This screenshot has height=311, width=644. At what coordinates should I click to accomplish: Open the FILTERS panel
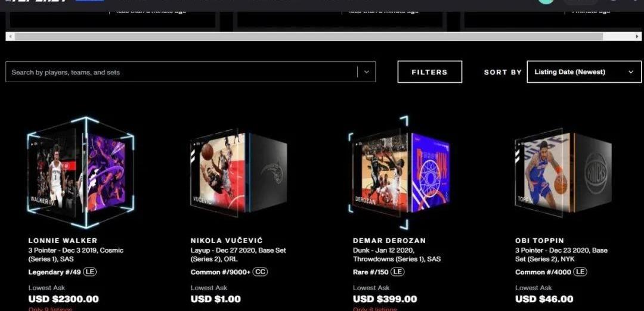click(x=429, y=72)
